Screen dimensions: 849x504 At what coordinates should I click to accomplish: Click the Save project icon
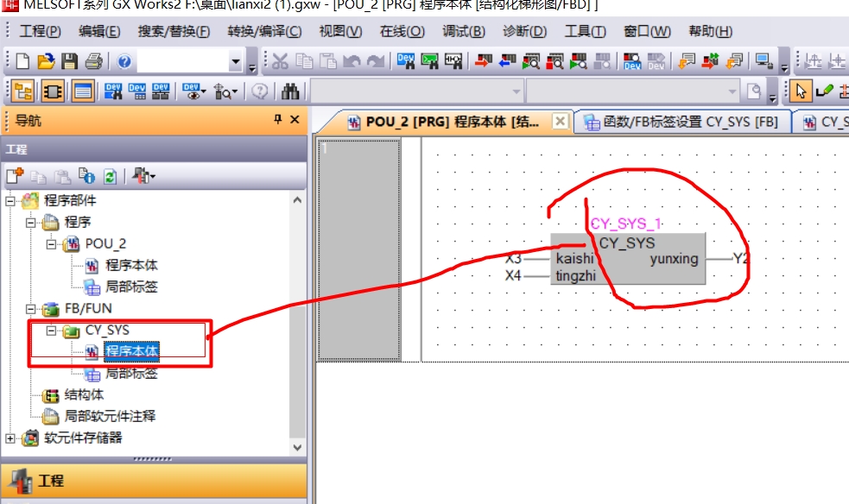69,61
